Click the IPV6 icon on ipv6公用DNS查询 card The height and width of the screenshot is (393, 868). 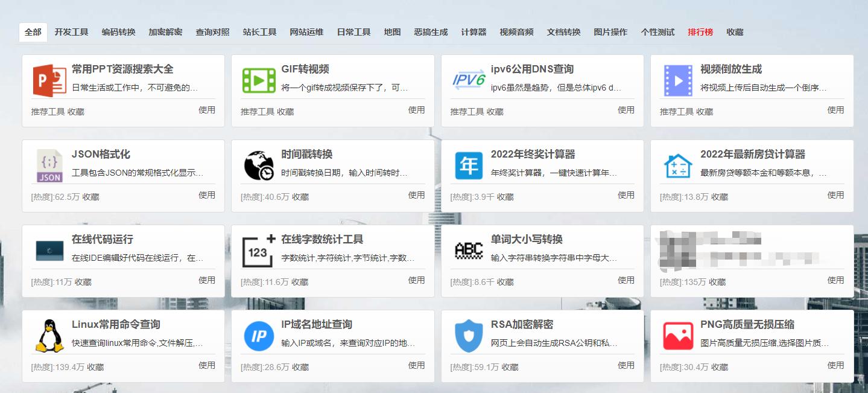pos(468,79)
